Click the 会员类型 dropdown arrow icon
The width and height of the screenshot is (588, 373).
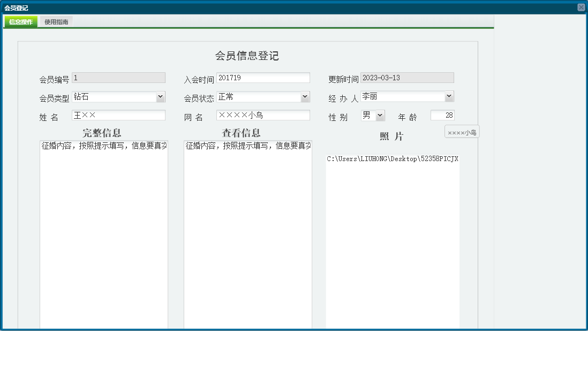[x=161, y=96]
